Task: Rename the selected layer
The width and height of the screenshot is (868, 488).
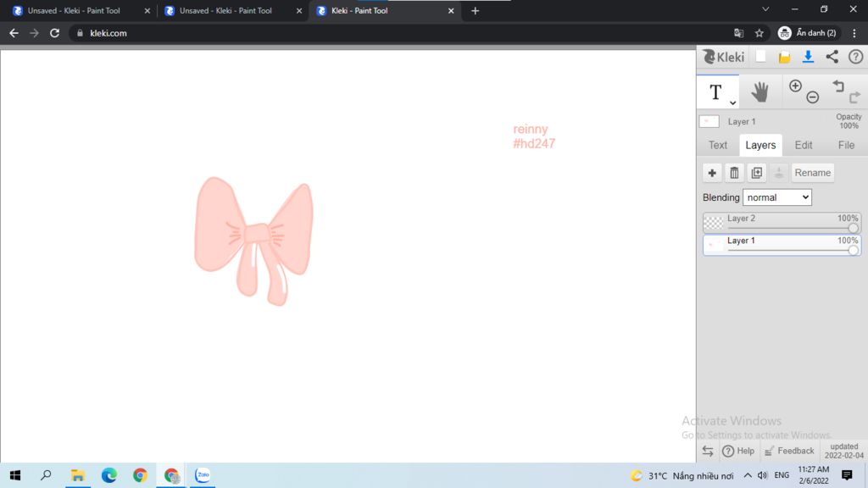Action: point(813,173)
